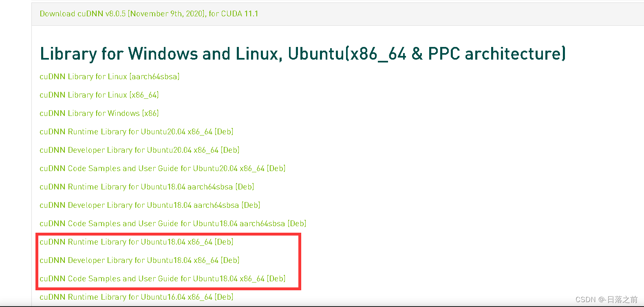Download cuDNN Developer Library for Ubuntu18.04 aarch64sbsa (Deb)
Image resolution: width=644 pixels, height=307 pixels.
(150, 205)
